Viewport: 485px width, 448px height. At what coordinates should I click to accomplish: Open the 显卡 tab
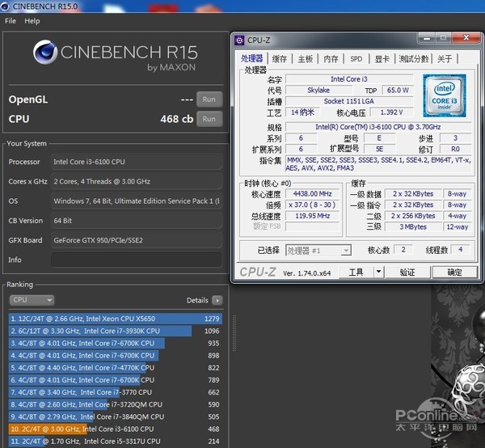(382, 59)
